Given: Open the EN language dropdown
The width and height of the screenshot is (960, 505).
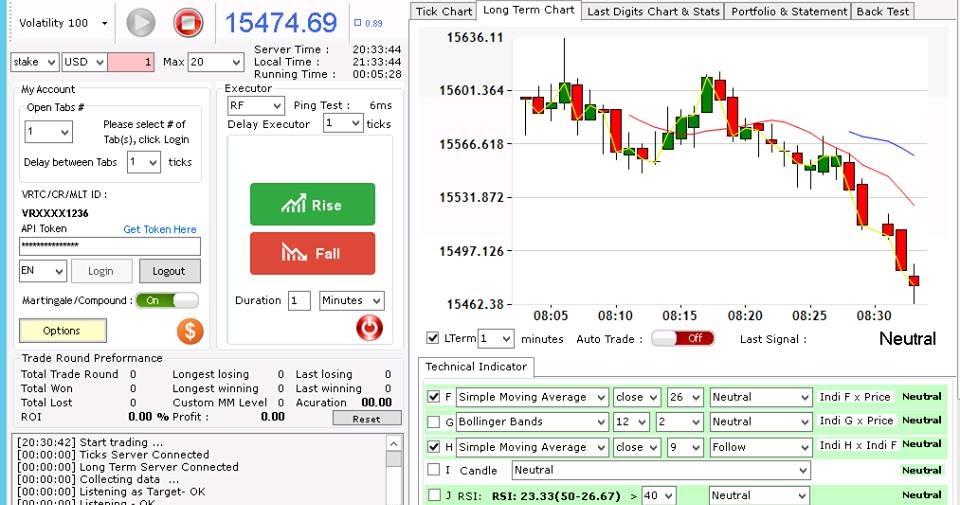Looking at the screenshot, I should point(42,271).
